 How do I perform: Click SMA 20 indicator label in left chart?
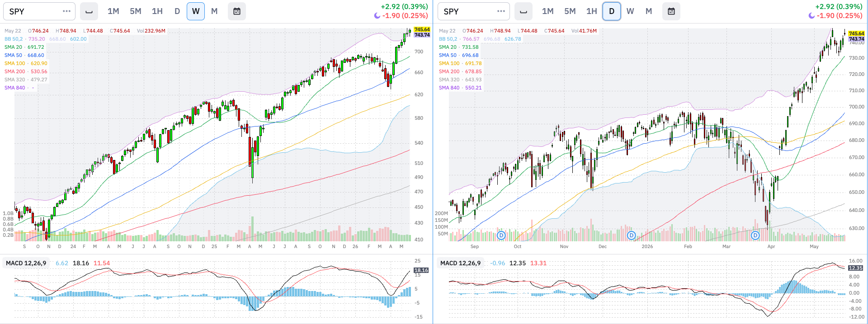[13, 47]
